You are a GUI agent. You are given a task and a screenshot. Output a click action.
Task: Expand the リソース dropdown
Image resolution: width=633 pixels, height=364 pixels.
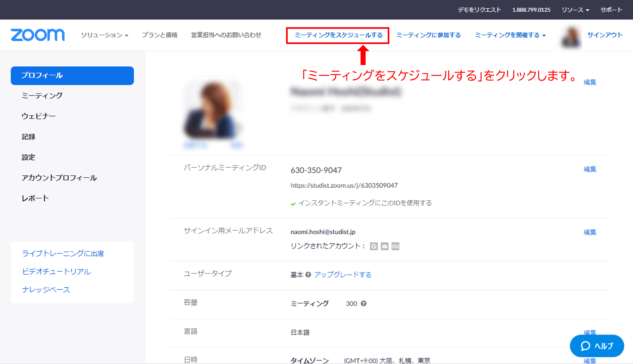click(575, 10)
